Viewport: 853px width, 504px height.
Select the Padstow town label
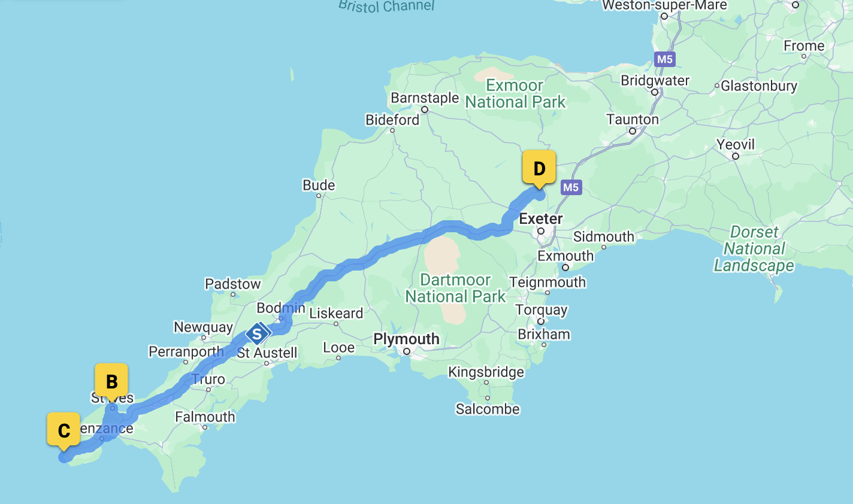(233, 284)
